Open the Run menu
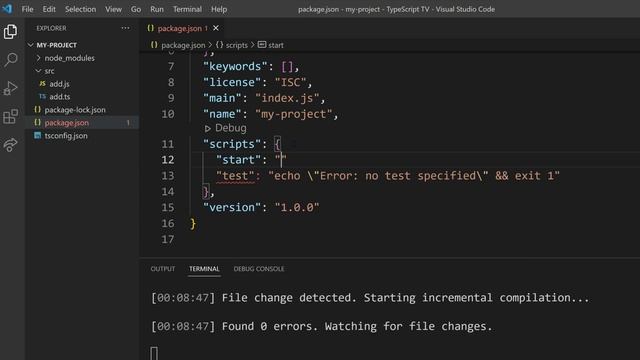 point(157,9)
